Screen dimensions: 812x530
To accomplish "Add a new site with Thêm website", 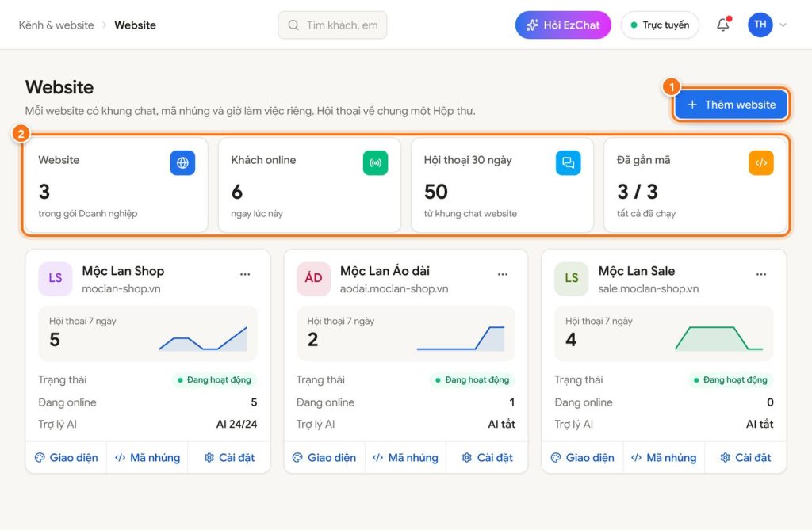I will tap(731, 105).
